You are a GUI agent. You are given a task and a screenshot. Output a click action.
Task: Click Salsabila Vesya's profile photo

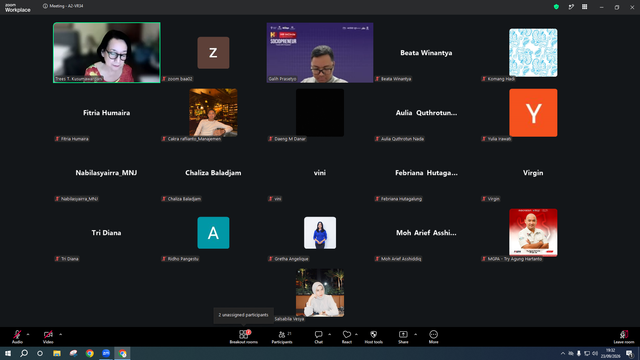pos(320,293)
